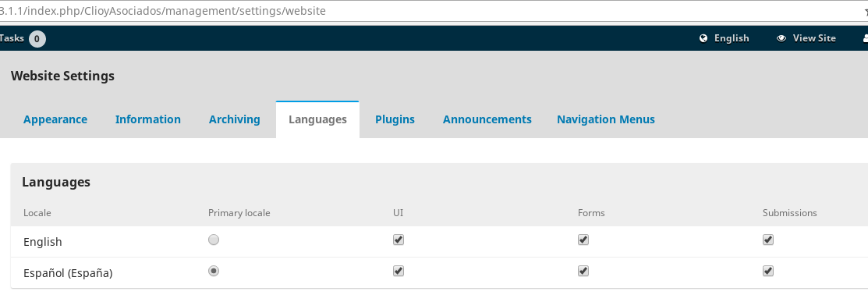The width and height of the screenshot is (868, 302).
Task: Click the browser address bar URL
Action: [163, 10]
